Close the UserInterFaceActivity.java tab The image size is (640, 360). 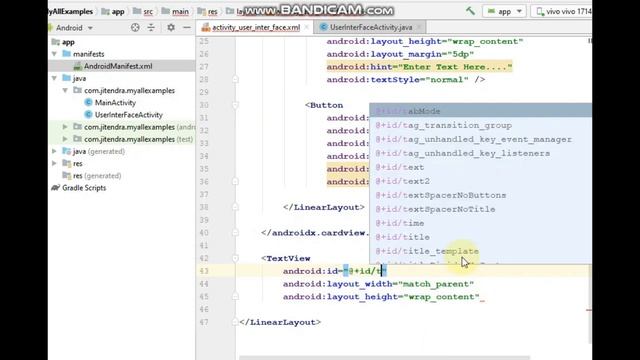[x=419, y=27]
